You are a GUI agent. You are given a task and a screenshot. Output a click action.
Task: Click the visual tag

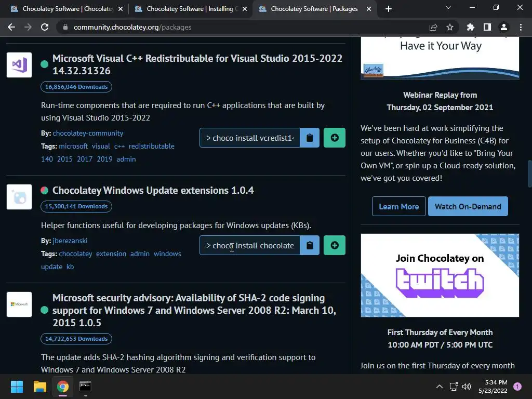(101, 146)
